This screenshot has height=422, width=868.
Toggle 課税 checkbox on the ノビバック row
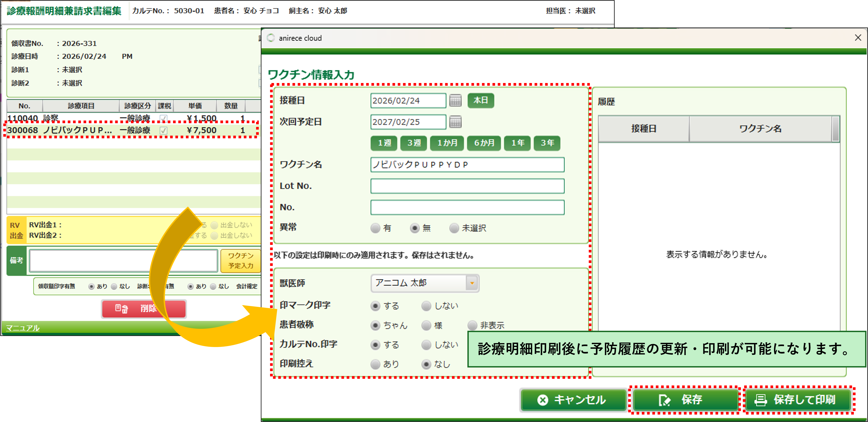163,130
